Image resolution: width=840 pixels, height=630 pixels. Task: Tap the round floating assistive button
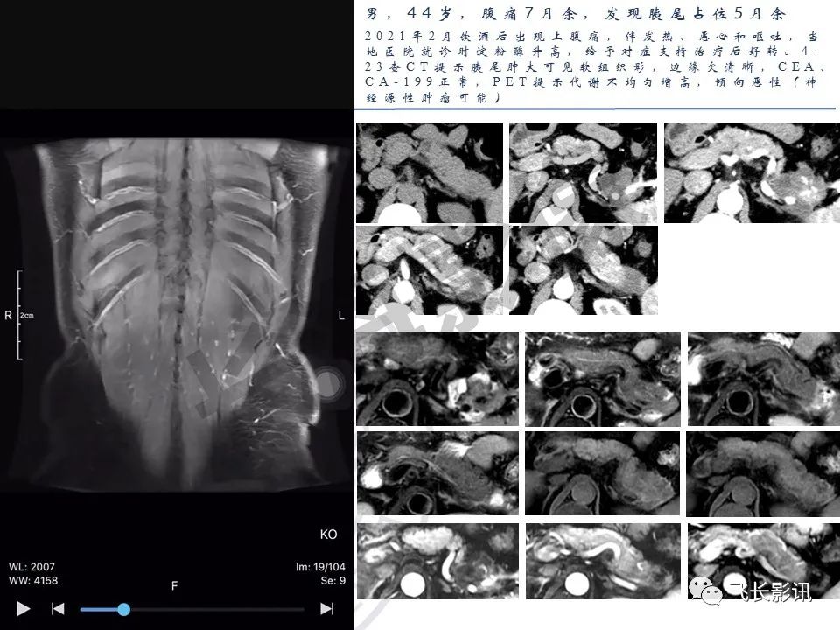pos(328,384)
